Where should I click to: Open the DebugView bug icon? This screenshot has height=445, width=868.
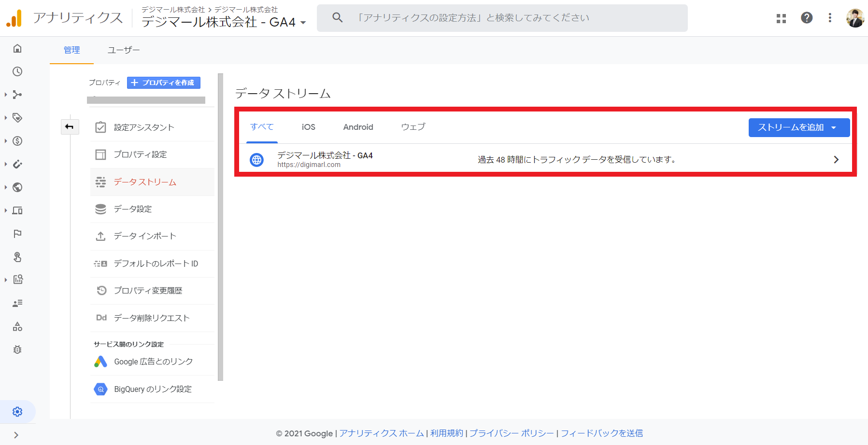tap(17, 349)
